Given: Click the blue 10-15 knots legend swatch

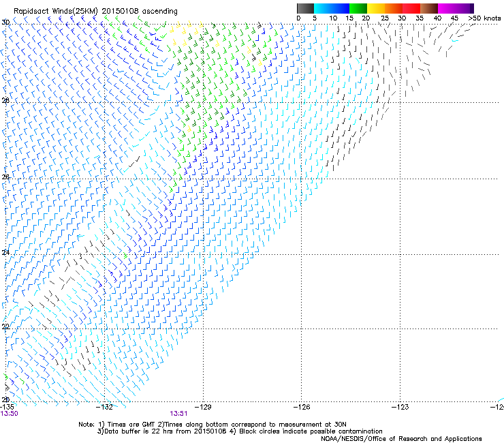Looking at the screenshot, I should coord(341,8).
